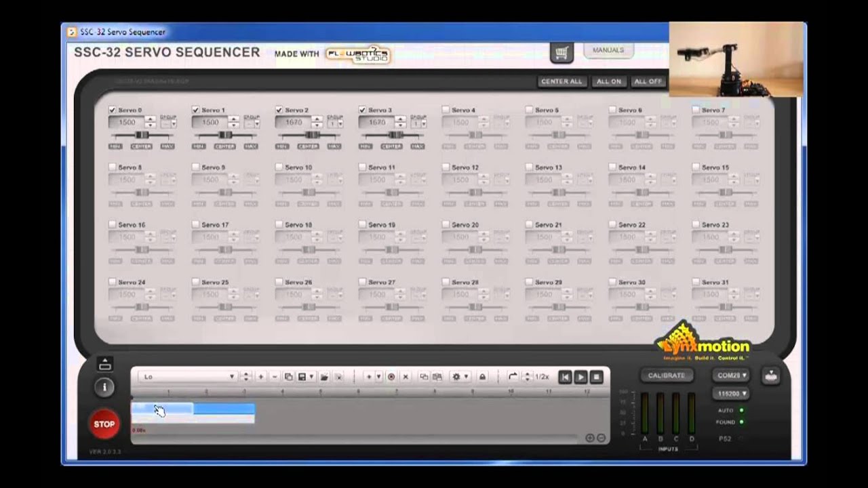This screenshot has width=868, height=488.
Task: Uncheck the Servo 1 checkbox
Action: [196, 110]
